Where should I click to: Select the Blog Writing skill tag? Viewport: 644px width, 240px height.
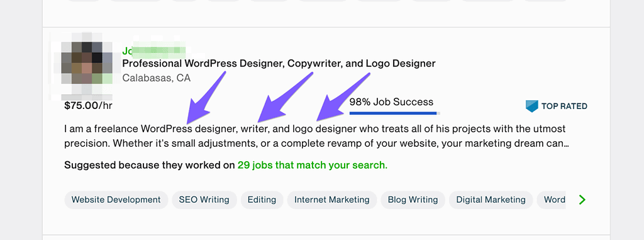[413, 200]
